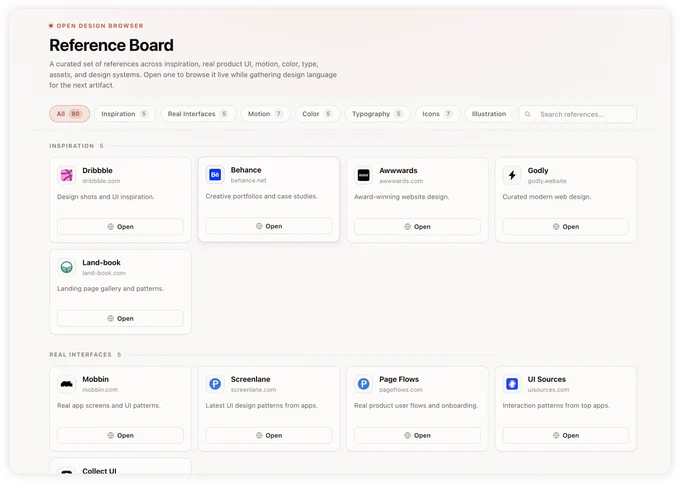
Task: Click the search magnifier icon
Action: [528, 114]
